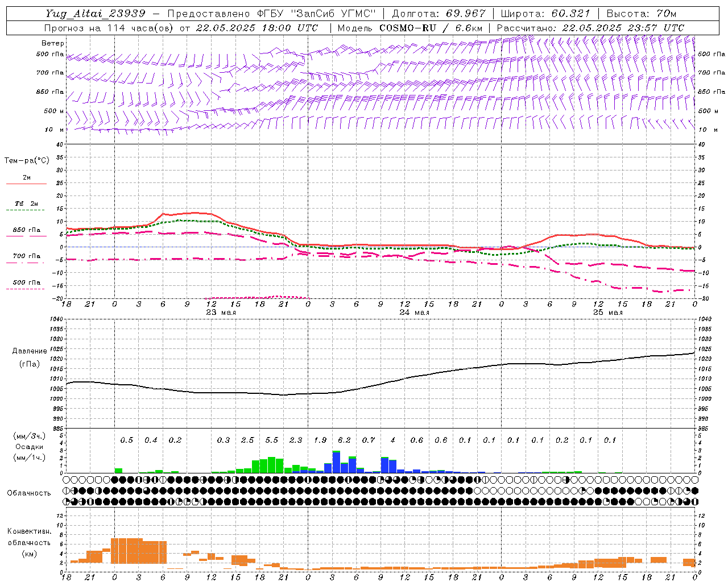Screen dimensions: 728x582
Task: Click the date label "23 мая"
Action: [221, 313]
